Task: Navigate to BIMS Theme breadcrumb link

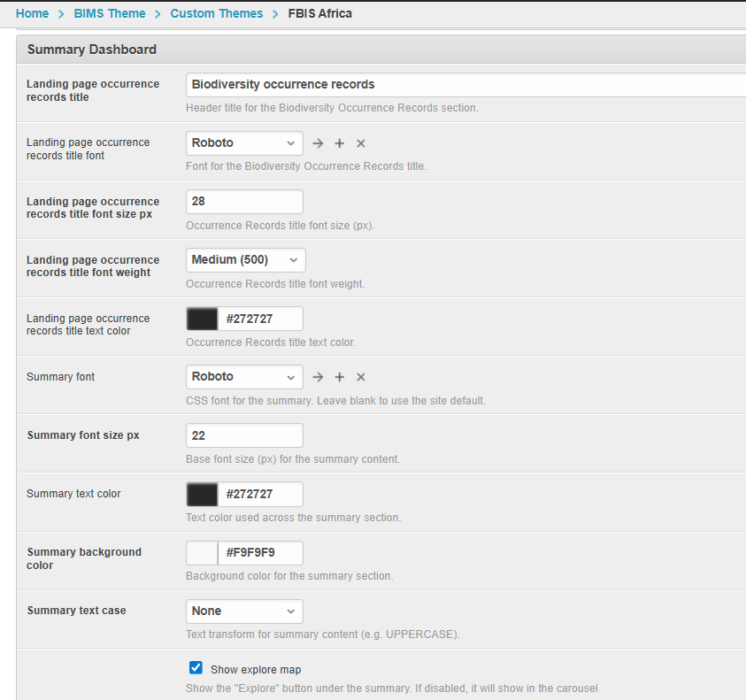Action: [x=110, y=13]
